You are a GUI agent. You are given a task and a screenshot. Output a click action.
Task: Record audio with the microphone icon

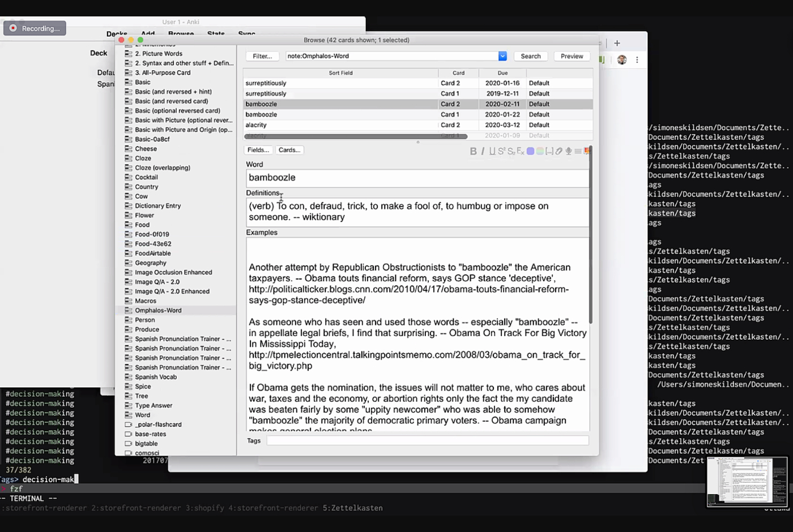tap(569, 151)
